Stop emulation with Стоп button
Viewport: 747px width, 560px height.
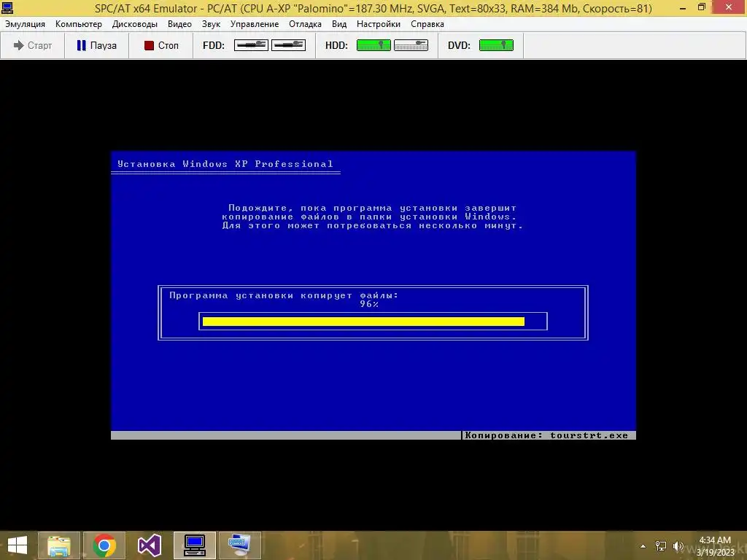[161, 45]
